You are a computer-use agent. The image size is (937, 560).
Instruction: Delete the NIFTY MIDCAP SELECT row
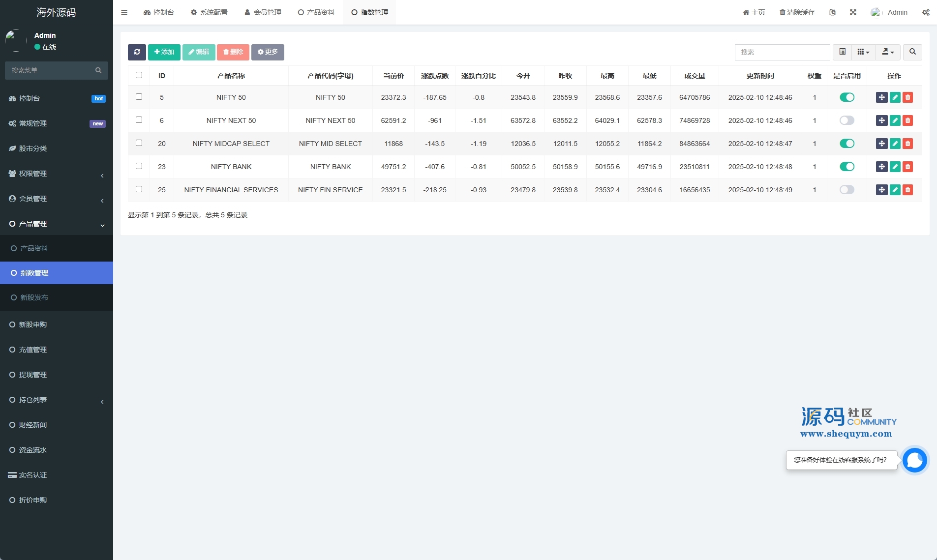[907, 144]
